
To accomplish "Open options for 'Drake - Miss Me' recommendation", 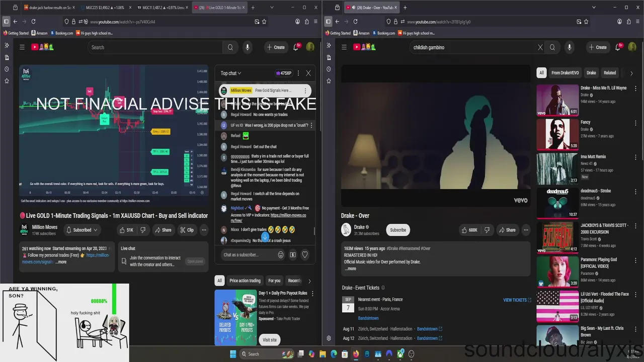I will pos(635,88).
